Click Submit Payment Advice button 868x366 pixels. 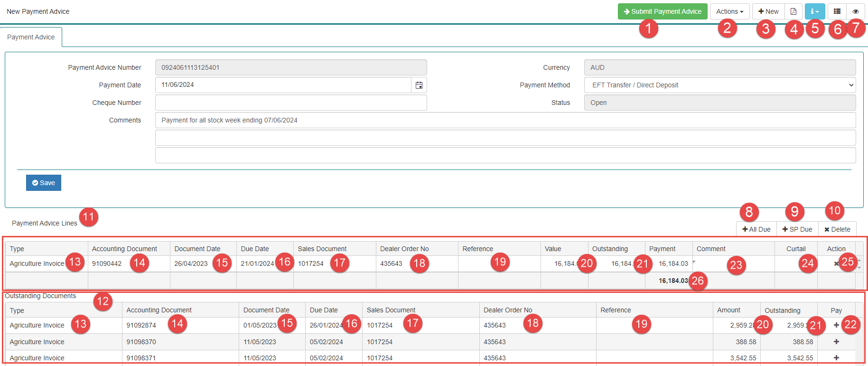coord(662,11)
